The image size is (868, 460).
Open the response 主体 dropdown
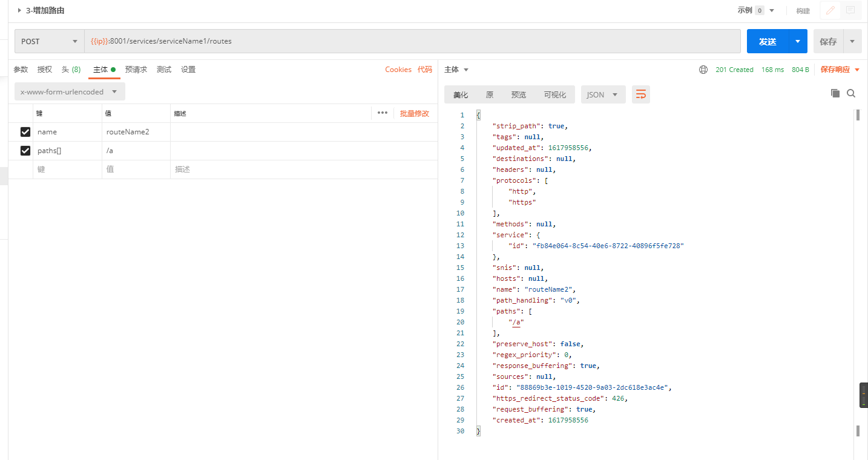456,70
